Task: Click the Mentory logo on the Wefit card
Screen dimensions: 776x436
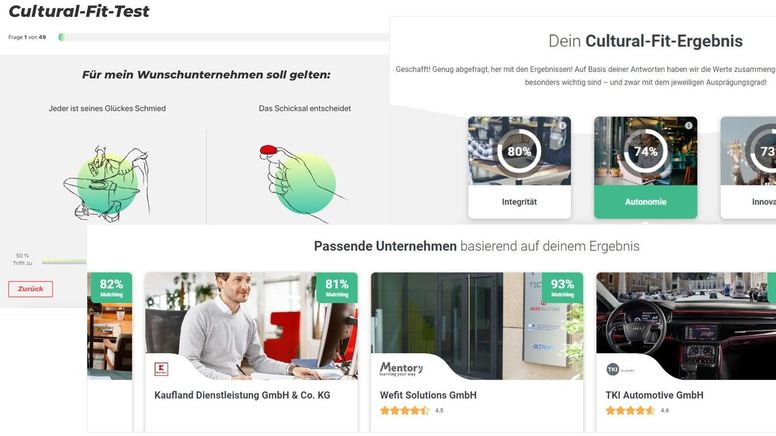Action: 401,369
